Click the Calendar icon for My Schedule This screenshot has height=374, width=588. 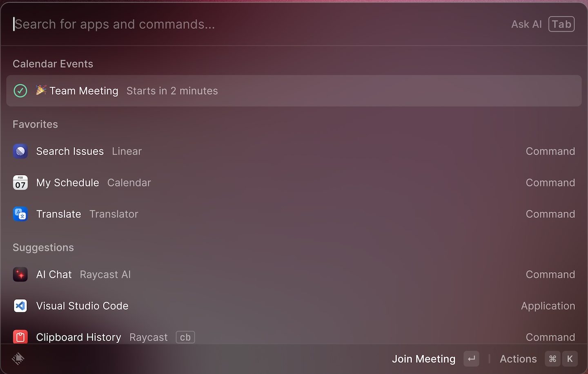coord(20,183)
